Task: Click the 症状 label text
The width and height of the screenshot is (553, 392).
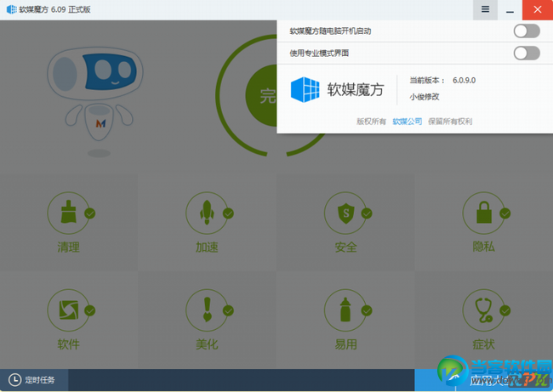Action: (484, 344)
